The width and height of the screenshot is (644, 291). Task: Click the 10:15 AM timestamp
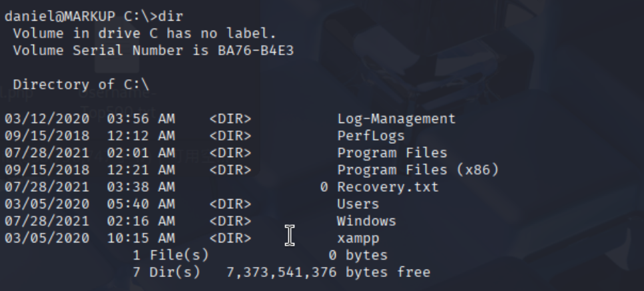(141, 238)
